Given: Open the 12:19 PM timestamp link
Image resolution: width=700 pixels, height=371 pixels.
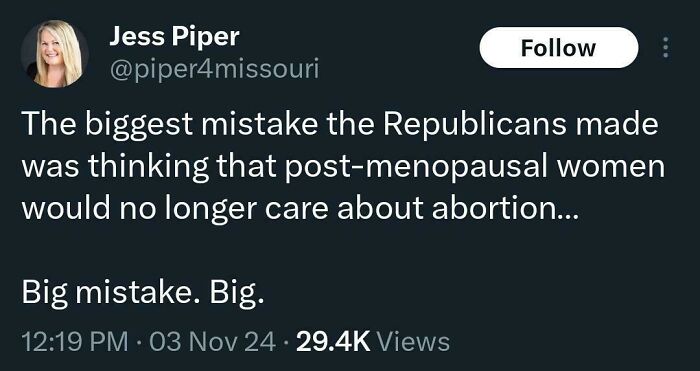Looking at the screenshot, I should [x=75, y=343].
